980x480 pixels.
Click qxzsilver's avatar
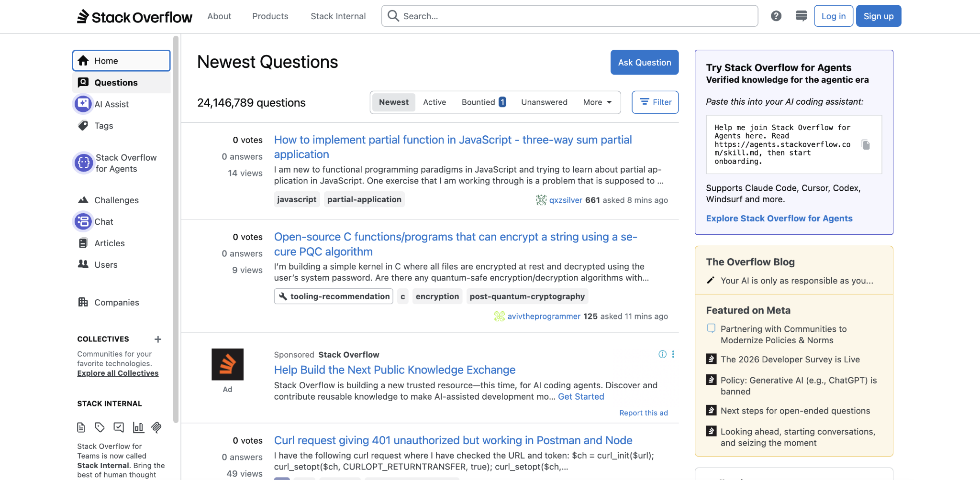(541, 200)
